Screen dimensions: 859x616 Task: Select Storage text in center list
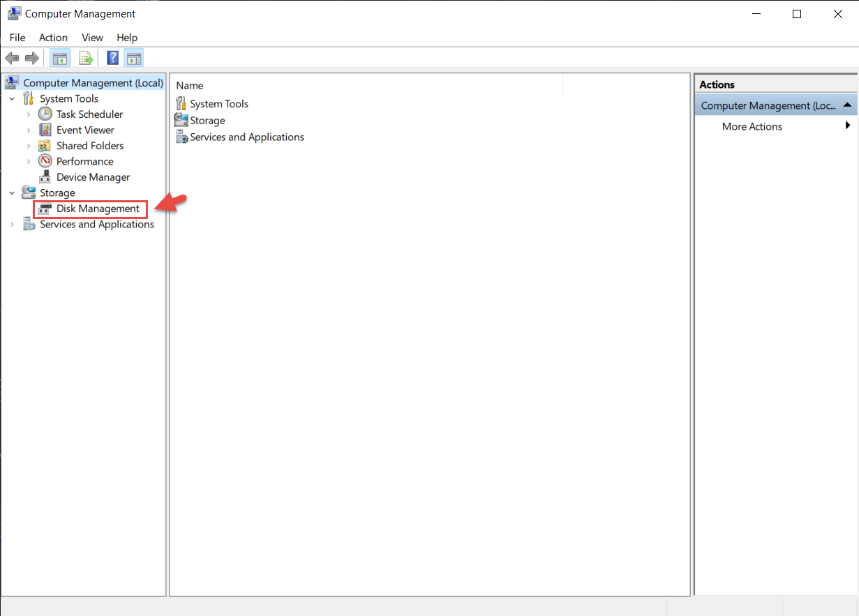tap(207, 120)
